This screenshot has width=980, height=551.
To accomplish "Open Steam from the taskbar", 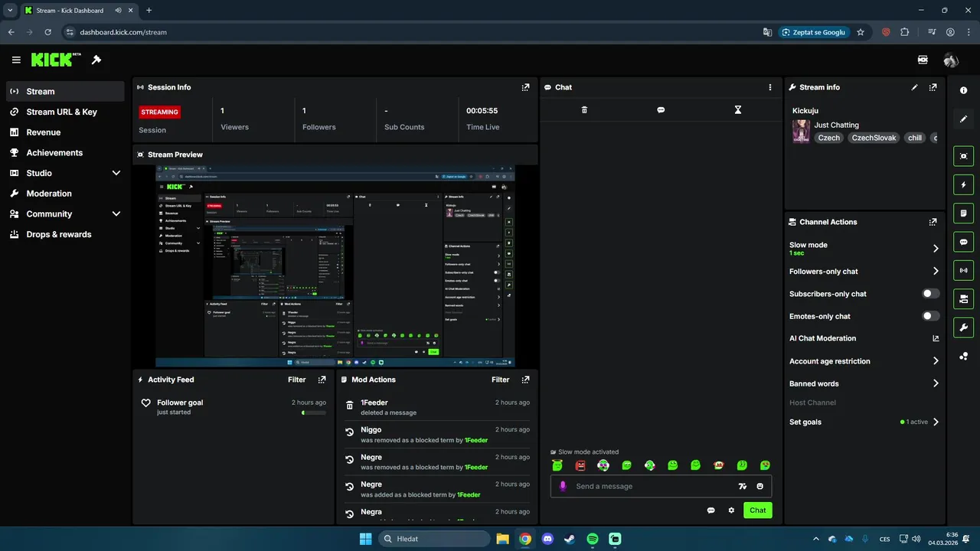I will [x=570, y=539].
